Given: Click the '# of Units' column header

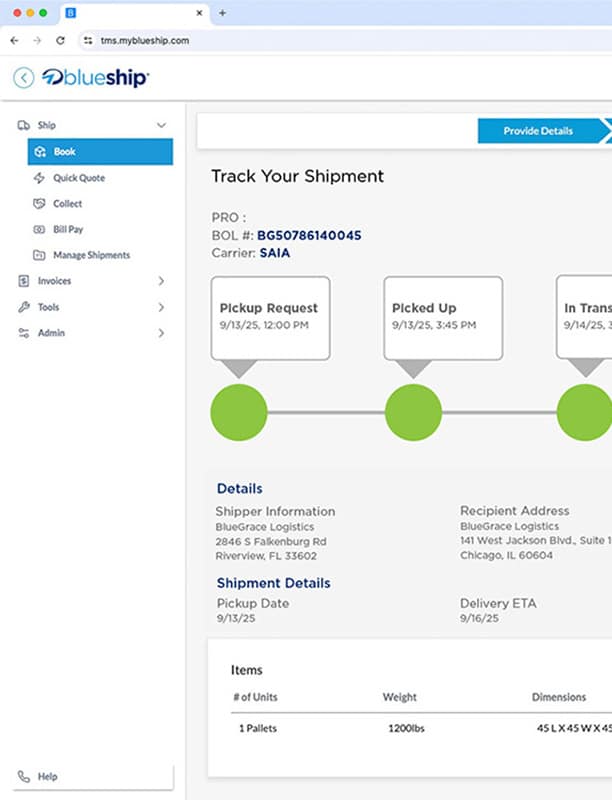Looking at the screenshot, I should 256,697.
